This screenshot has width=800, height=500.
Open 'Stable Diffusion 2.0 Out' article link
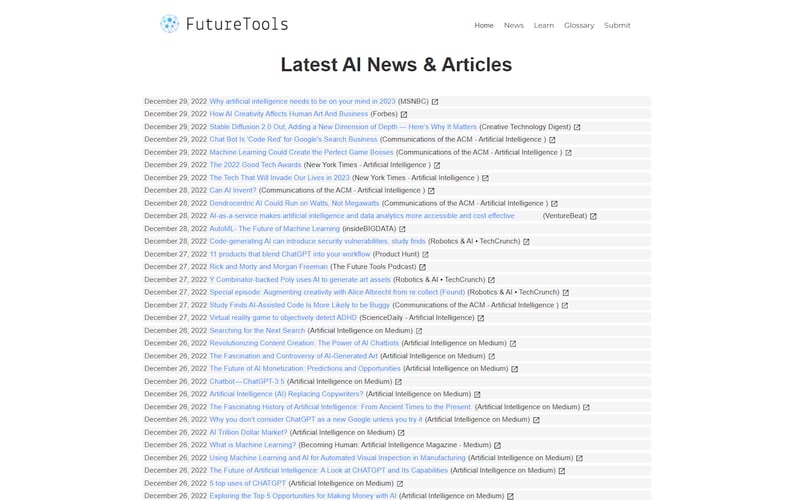pyautogui.click(x=343, y=127)
